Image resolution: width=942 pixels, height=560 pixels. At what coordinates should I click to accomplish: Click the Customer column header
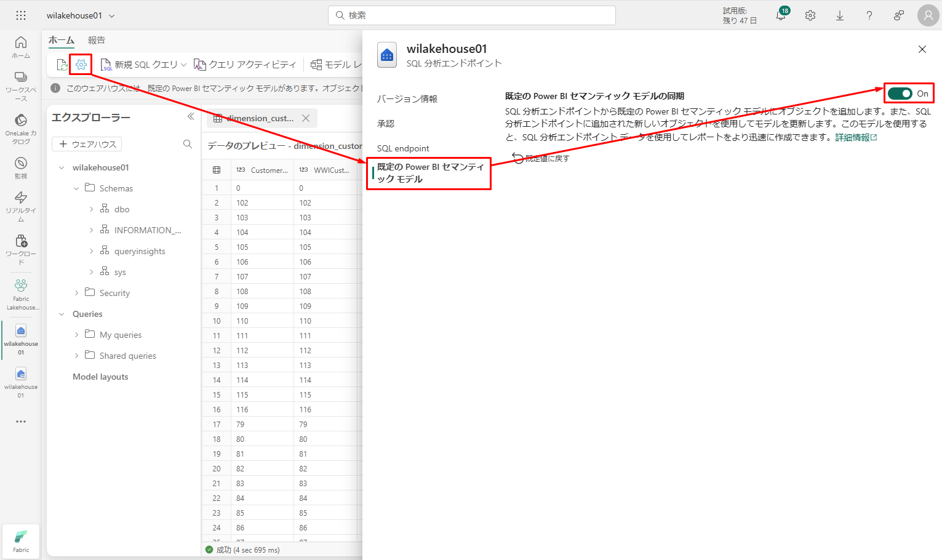click(x=262, y=170)
